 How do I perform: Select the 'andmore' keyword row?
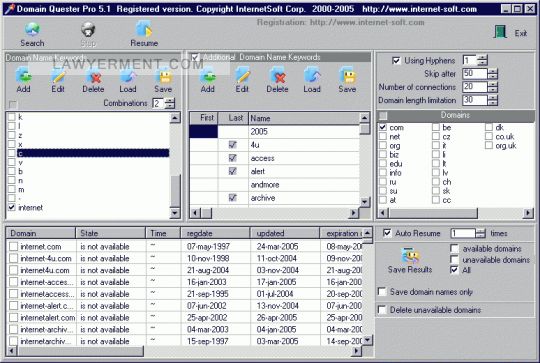coord(274,185)
